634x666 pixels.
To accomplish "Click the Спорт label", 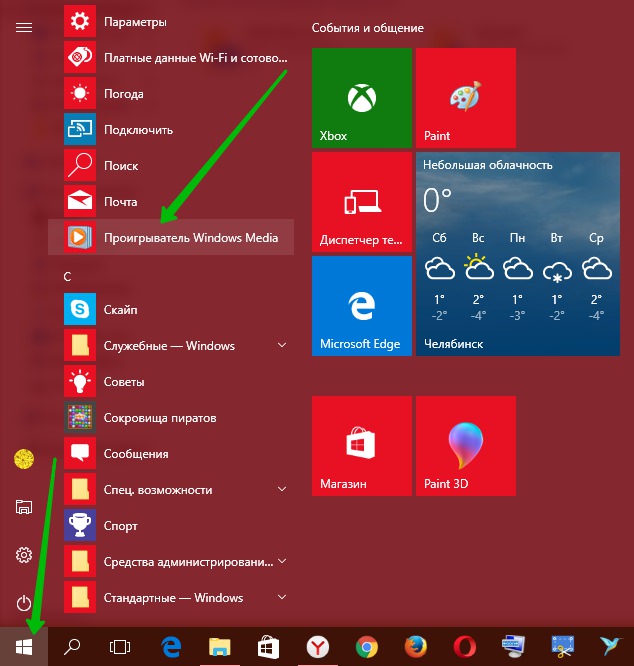I will click(x=121, y=526).
